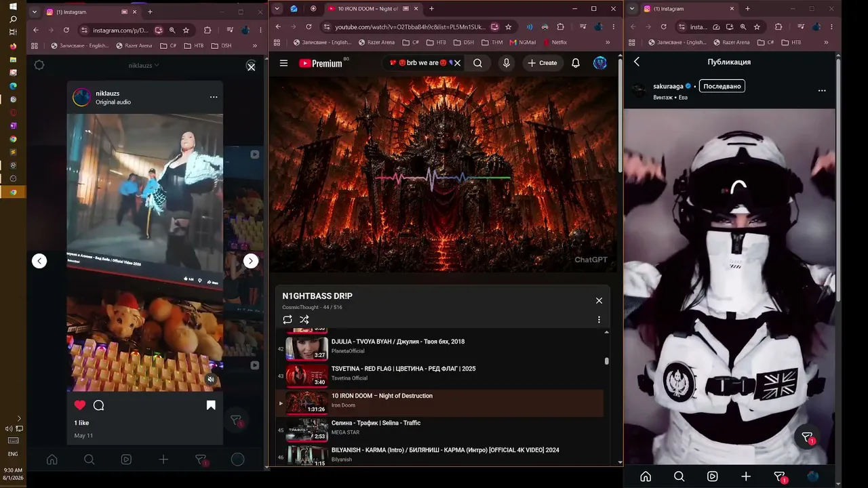Open the three-dot options on niklauzs post

[x=214, y=97]
